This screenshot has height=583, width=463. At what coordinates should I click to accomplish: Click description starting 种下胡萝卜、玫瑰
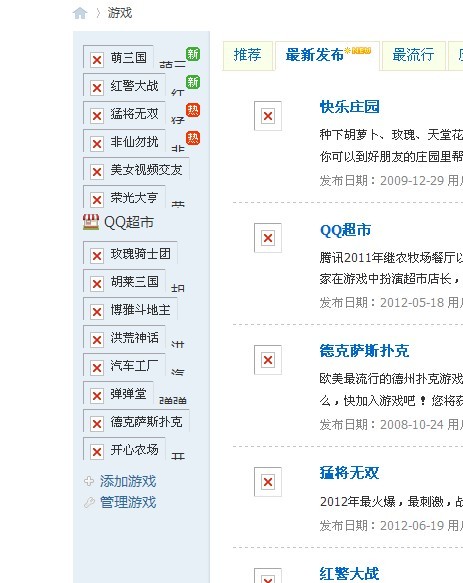pyautogui.click(x=391, y=145)
